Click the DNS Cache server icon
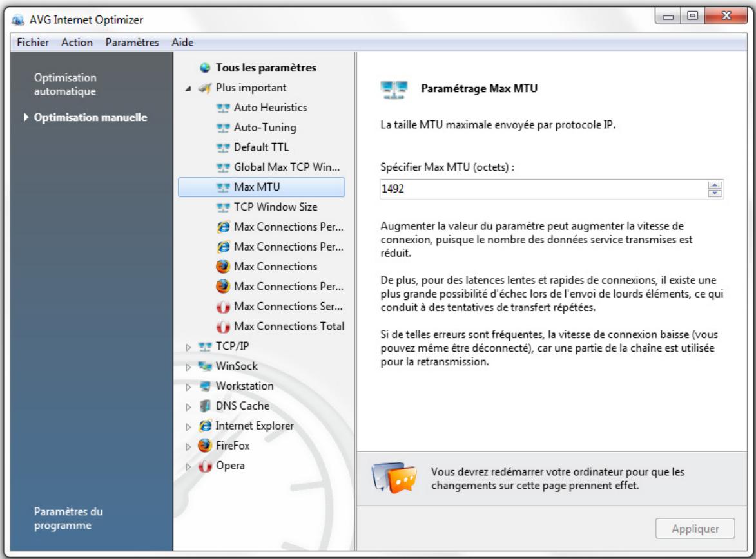This screenshot has height=559, width=756. 205,406
